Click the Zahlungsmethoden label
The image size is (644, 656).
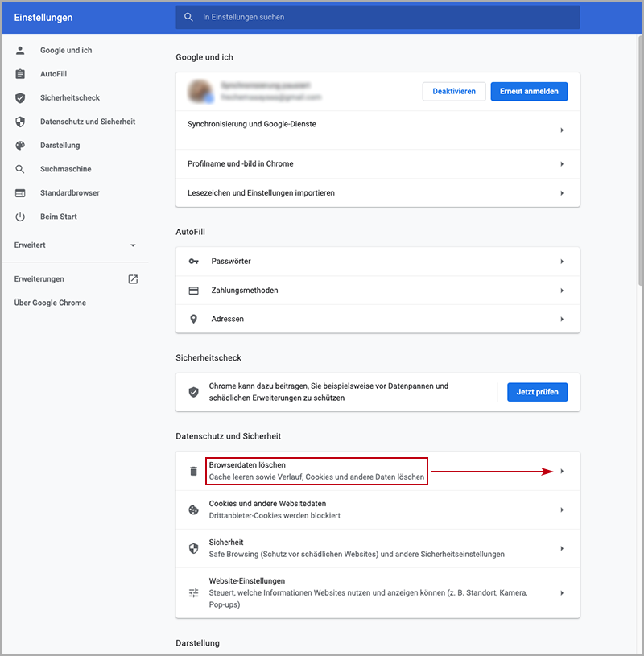point(245,291)
